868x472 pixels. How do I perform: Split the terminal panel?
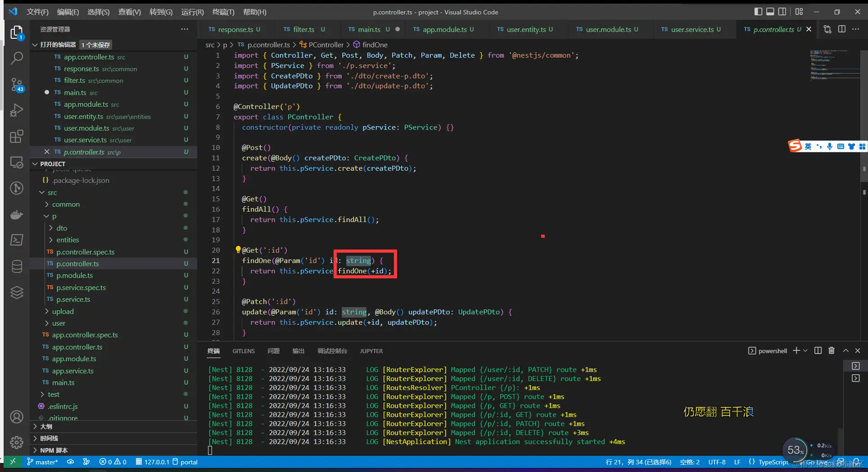click(x=818, y=350)
